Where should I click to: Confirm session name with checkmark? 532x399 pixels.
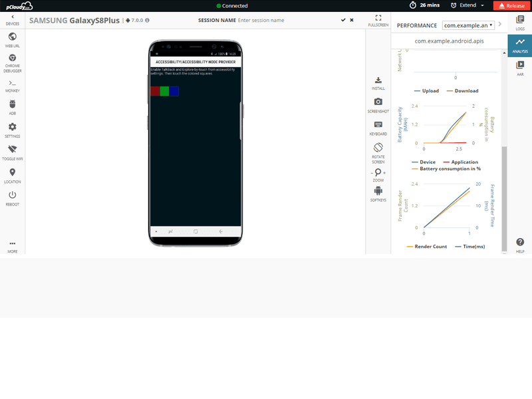coord(343,20)
